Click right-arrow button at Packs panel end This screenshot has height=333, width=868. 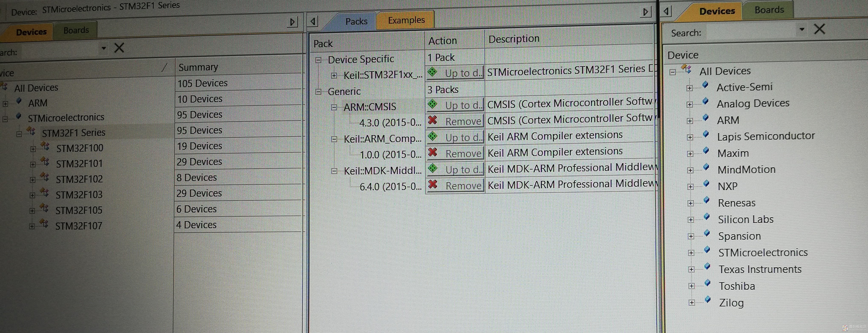(x=646, y=12)
